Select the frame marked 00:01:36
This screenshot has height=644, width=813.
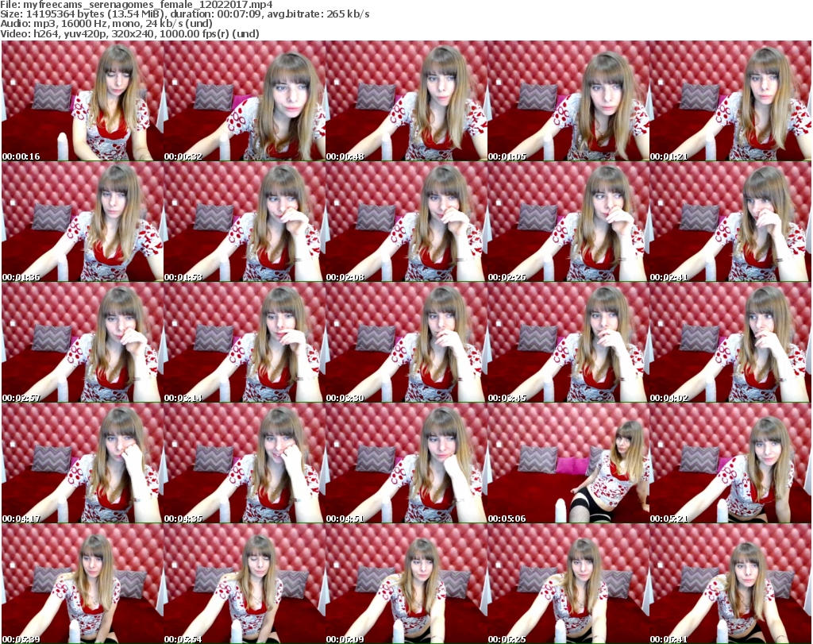coord(83,222)
